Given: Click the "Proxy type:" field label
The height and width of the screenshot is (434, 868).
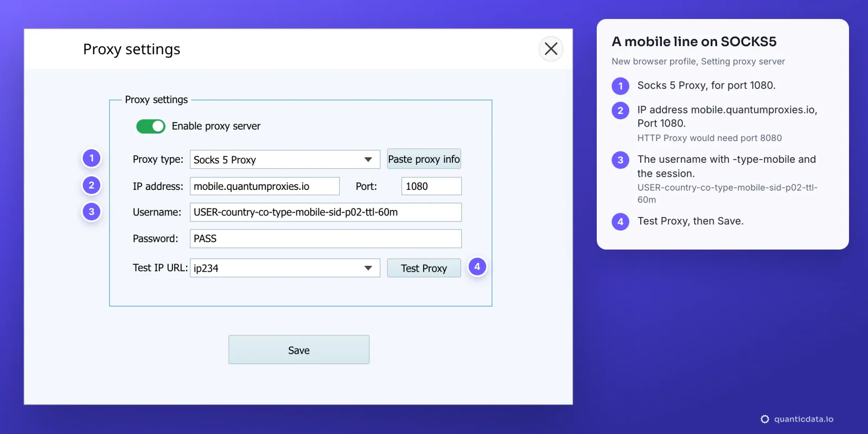Looking at the screenshot, I should (x=158, y=159).
